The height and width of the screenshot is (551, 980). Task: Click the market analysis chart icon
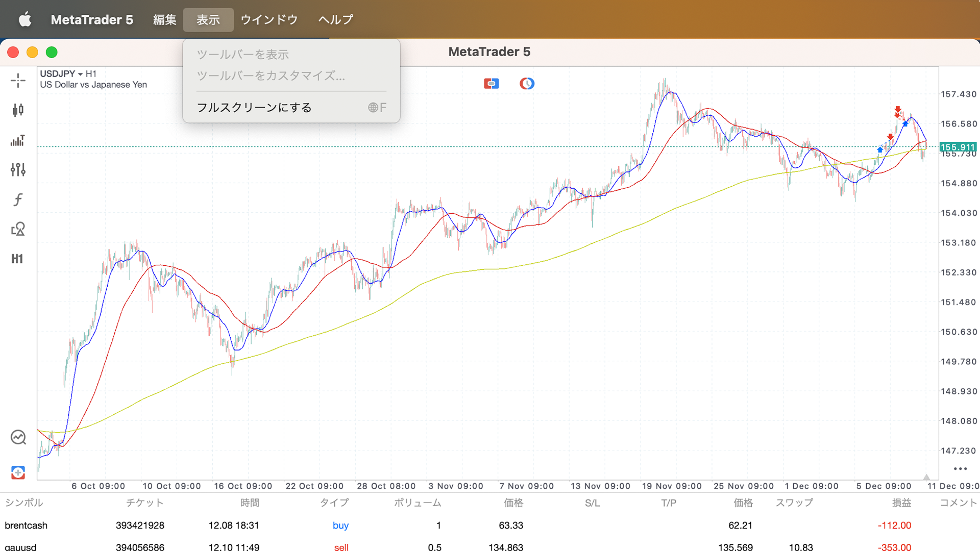click(x=18, y=437)
